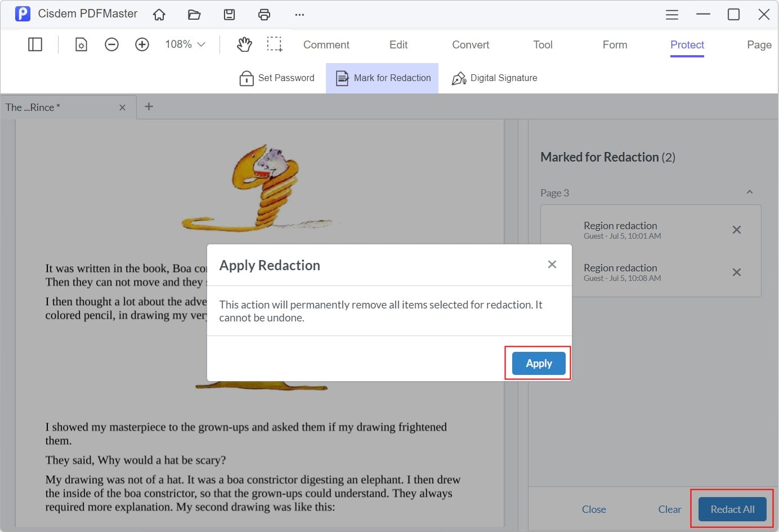The image size is (779, 532).
Task: Collapse the Page 3 redaction group
Action: 749,193
